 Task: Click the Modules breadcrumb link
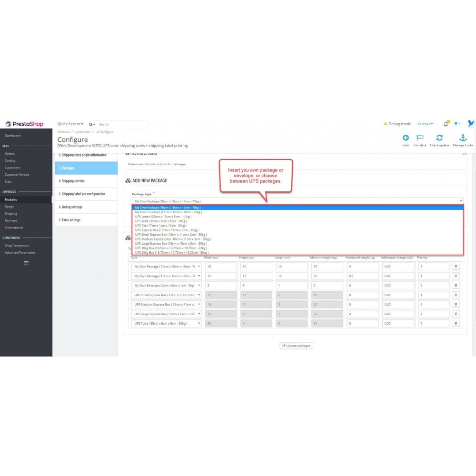(63, 132)
